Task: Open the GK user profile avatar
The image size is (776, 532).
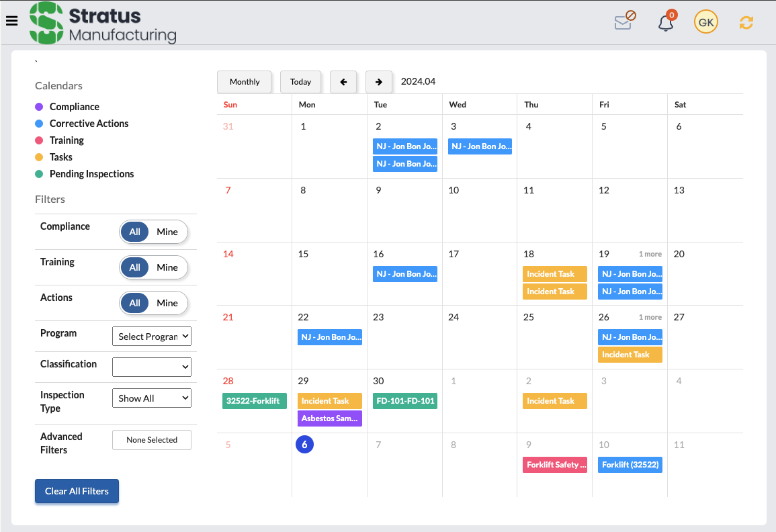Action: coord(705,21)
